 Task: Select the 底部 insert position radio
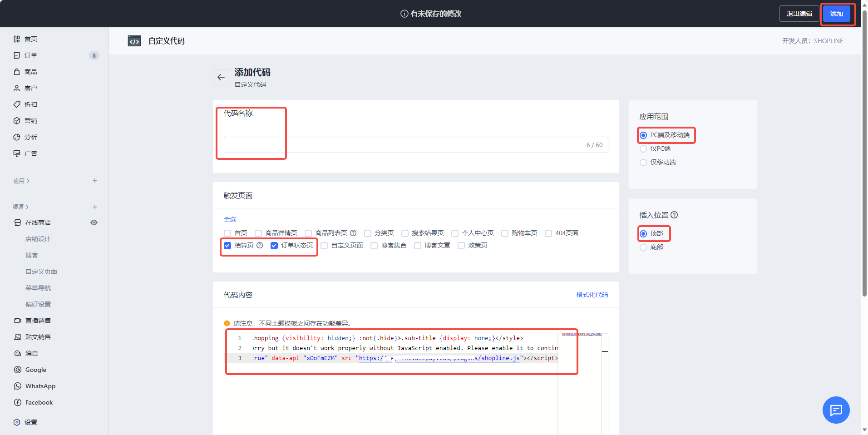pyautogui.click(x=643, y=247)
